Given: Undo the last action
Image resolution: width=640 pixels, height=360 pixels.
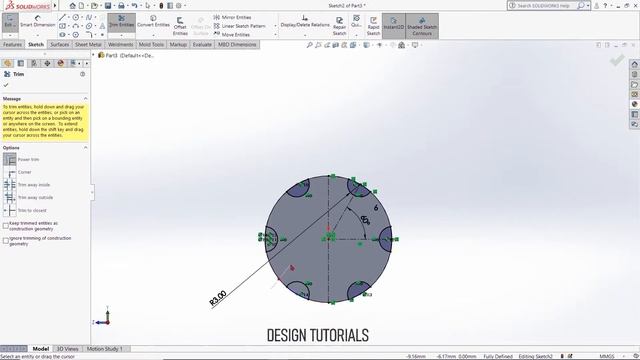Looking at the screenshot, I should tap(134, 6).
